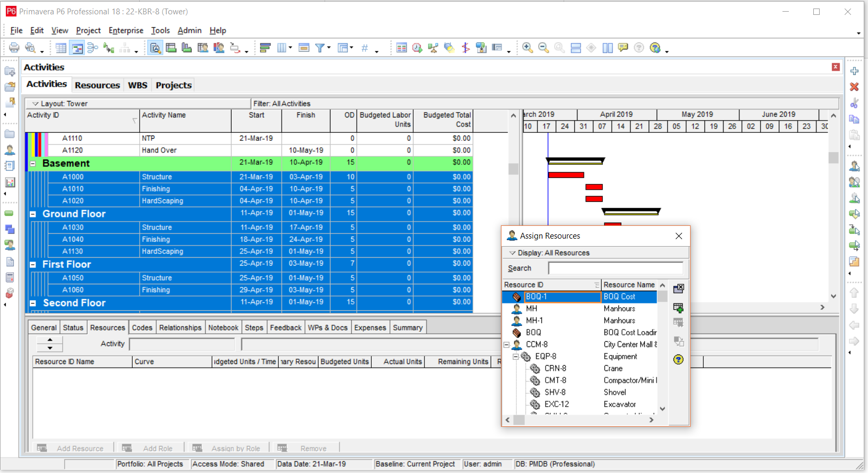Close the Assign Resources dialog
The width and height of the screenshot is (868, 473).
678,236
